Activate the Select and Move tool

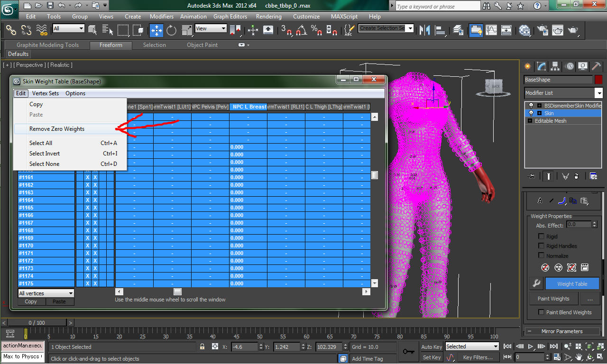[156, 30]
